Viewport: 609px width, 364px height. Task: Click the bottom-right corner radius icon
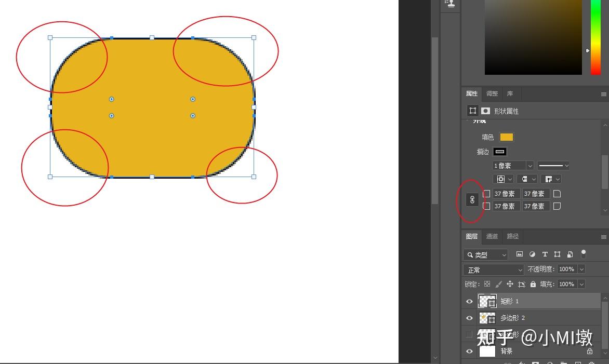pyautogui.click(x=557, y=206)
